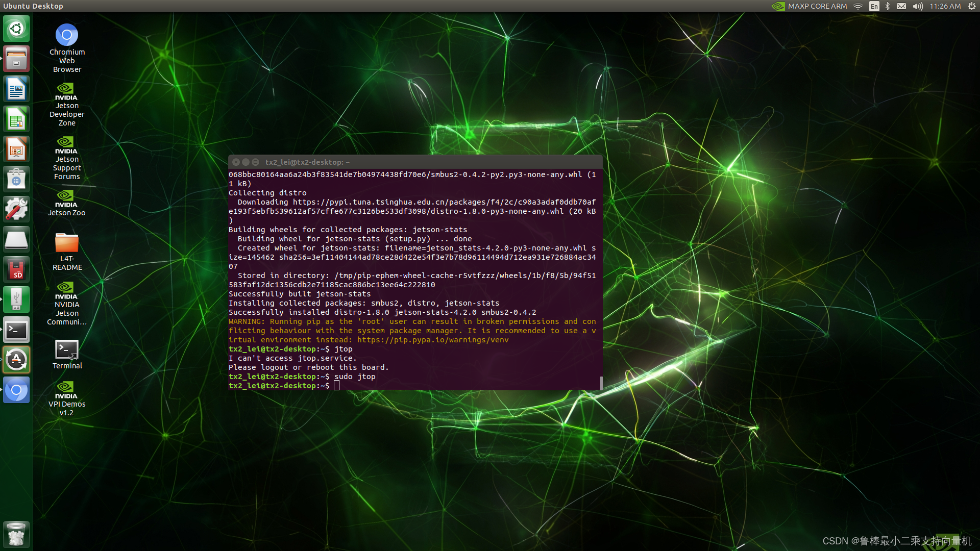Launch VPI Demos v1.2 app

click(66, 397)
